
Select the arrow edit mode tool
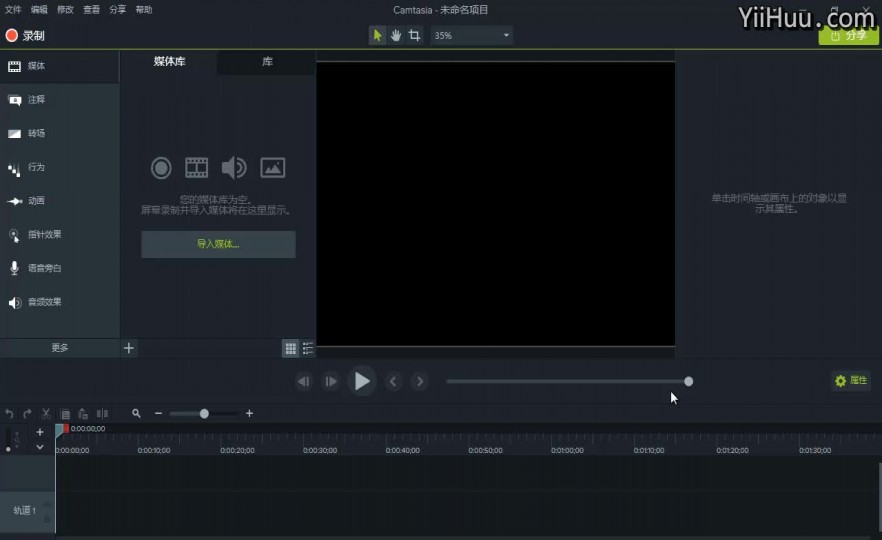(377, 35)
